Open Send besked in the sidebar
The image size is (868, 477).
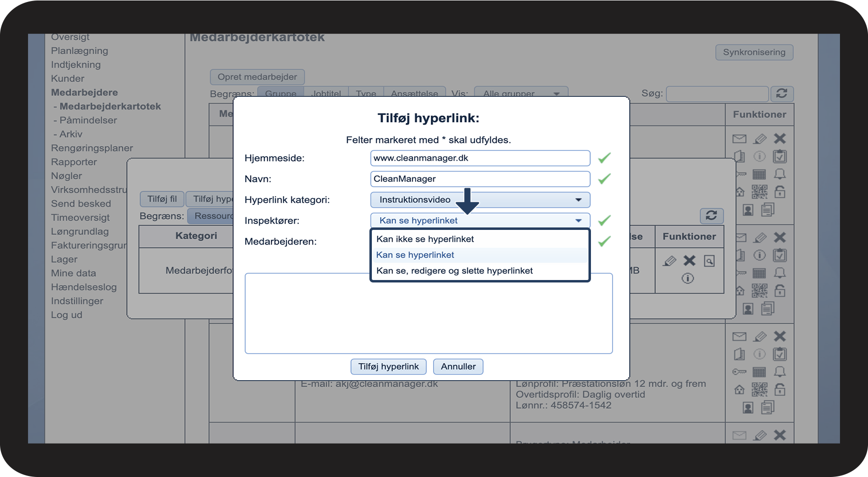click(81, 203)
